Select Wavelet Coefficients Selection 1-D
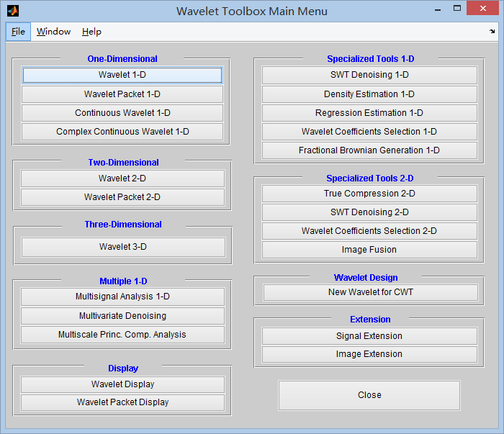 click(369, 132)
